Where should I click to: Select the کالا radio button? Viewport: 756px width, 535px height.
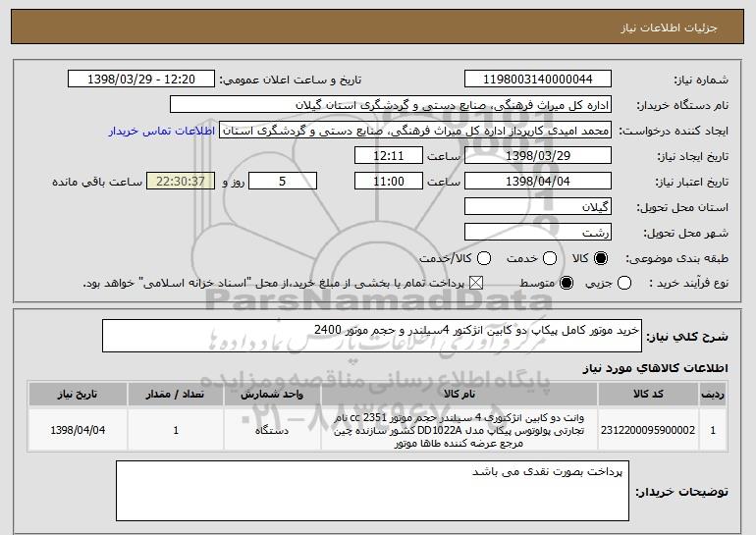(601, 258)
